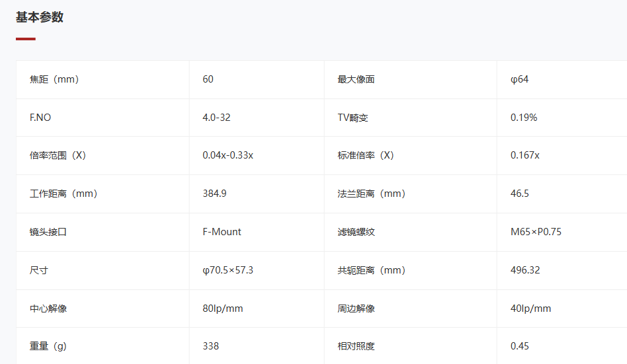Click the 周边解像 label cell
Image resolution: width=627 pixels, height=364 pixels.
pyautogui.click(x=410, y=309)
